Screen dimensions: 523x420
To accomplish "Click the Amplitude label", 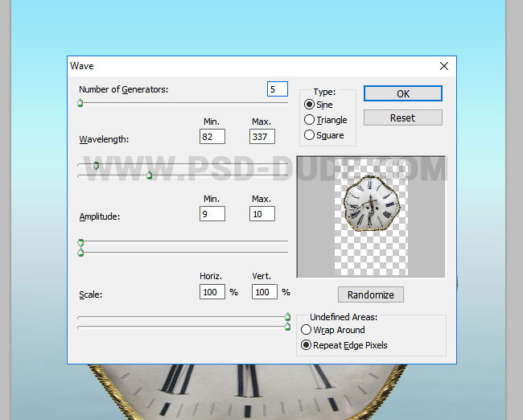I will 100,216.
